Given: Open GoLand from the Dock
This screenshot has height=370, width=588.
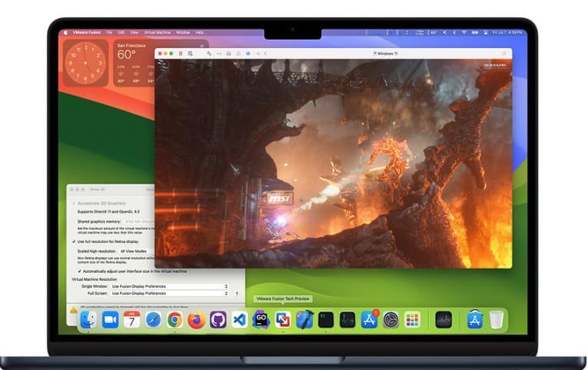Looking at the screenshot, I should coord(261,320).
